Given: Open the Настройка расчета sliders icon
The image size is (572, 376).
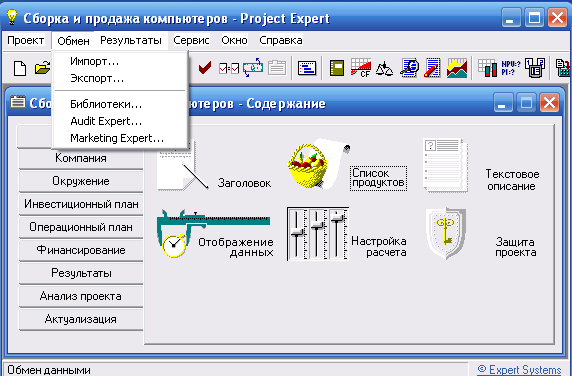Looking at the screenshot, I should click(x=317, y=233).
